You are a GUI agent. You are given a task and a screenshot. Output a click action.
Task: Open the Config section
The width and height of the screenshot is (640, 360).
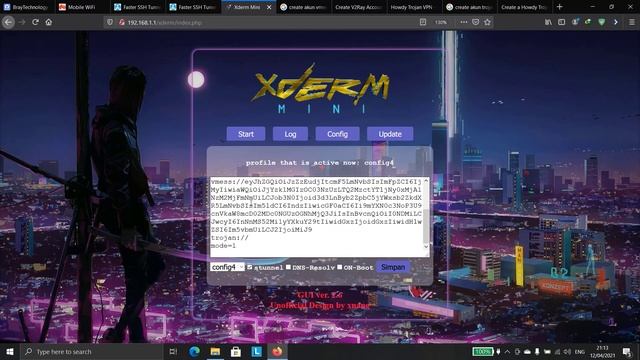337,134
